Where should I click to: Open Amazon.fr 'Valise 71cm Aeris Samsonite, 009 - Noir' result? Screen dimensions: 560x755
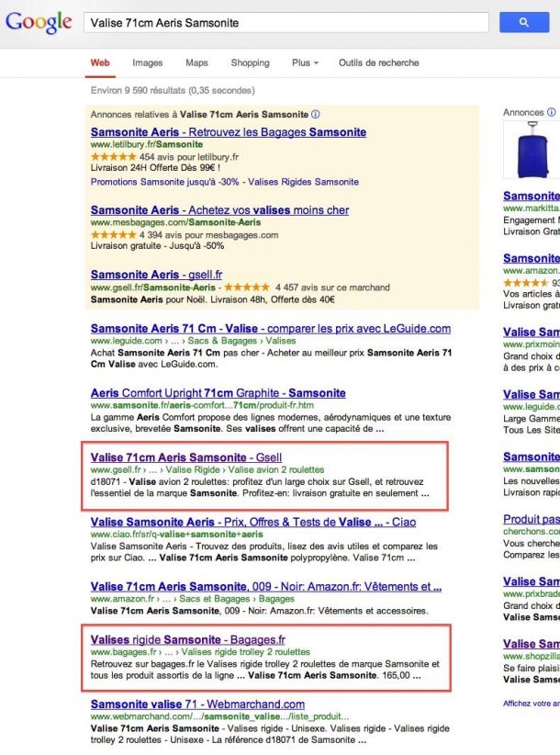(x=266, y=587)
